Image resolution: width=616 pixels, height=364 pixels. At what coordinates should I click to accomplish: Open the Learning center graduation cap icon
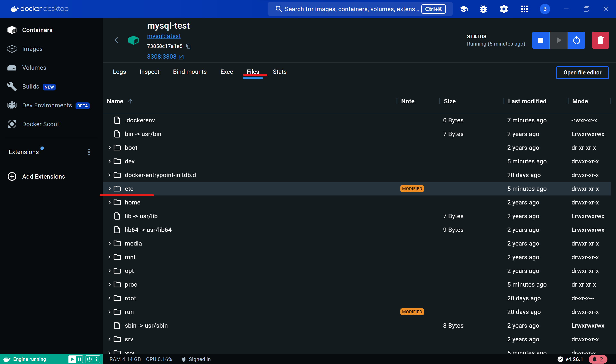click(x=464, y=9)
